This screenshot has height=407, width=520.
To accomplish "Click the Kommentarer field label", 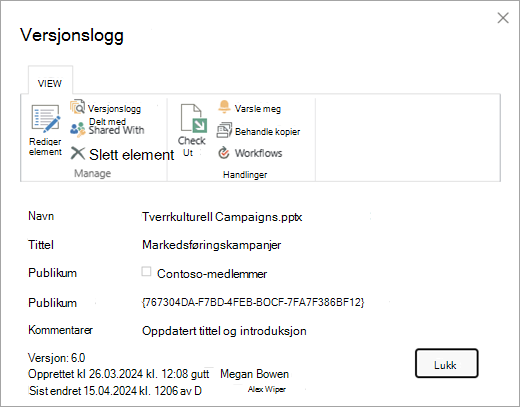I will (60, 330).
